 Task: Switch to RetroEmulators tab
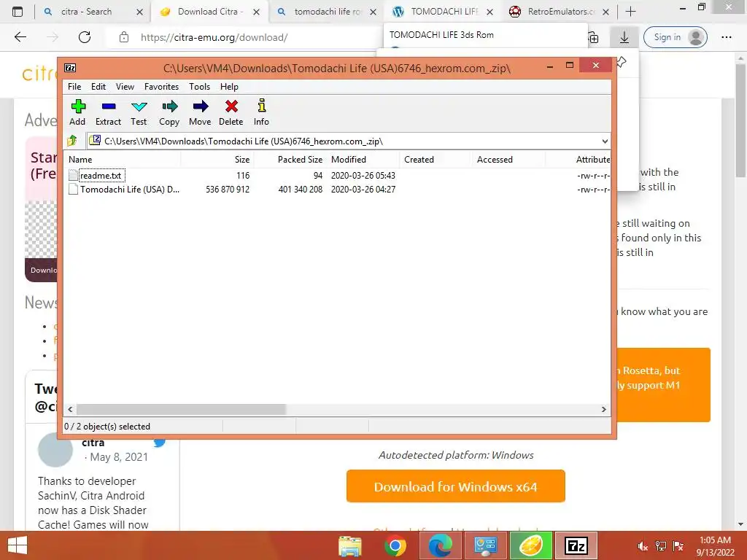point(561,12)
